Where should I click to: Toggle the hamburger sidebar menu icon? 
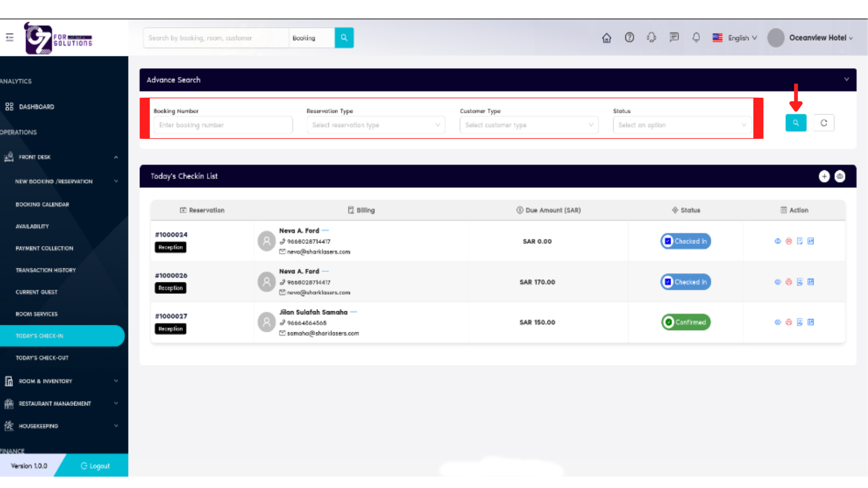(10, 37)
